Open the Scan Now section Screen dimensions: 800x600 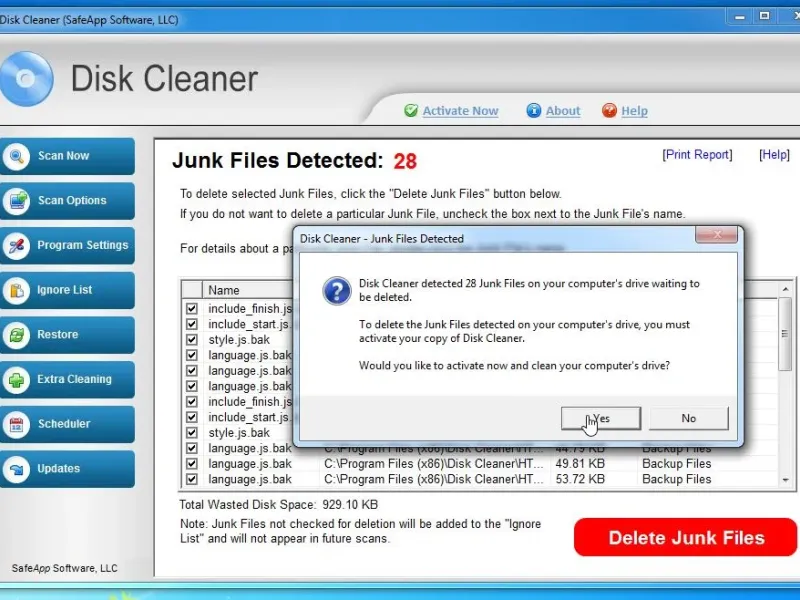67,156
